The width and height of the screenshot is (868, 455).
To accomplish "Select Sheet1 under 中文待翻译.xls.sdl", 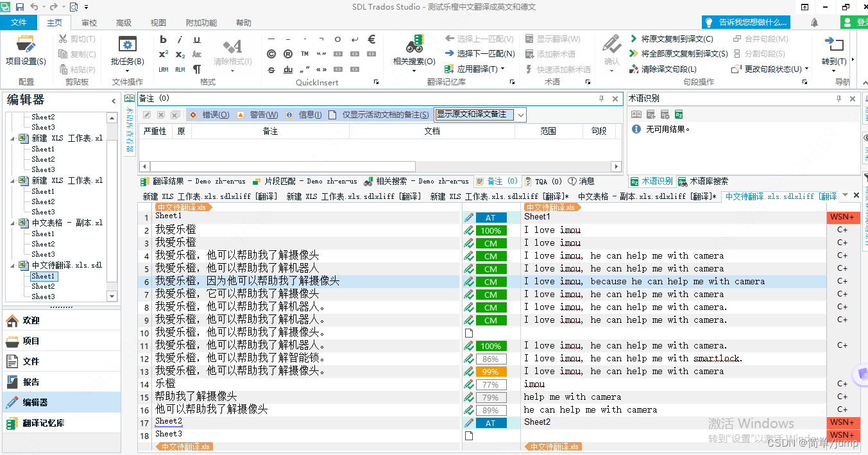I will click(x=43, y=276).
